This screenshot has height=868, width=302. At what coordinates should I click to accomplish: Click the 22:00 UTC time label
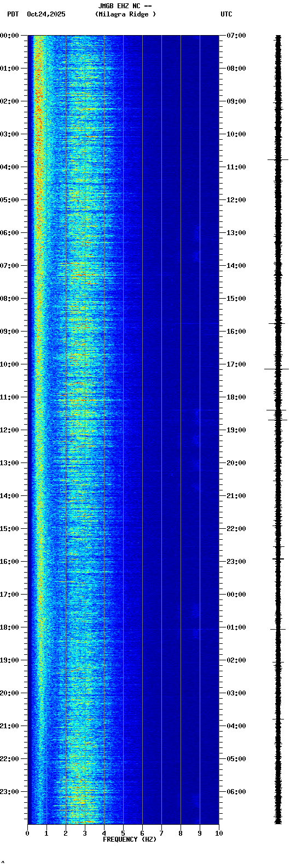click(x=236, y=529)
